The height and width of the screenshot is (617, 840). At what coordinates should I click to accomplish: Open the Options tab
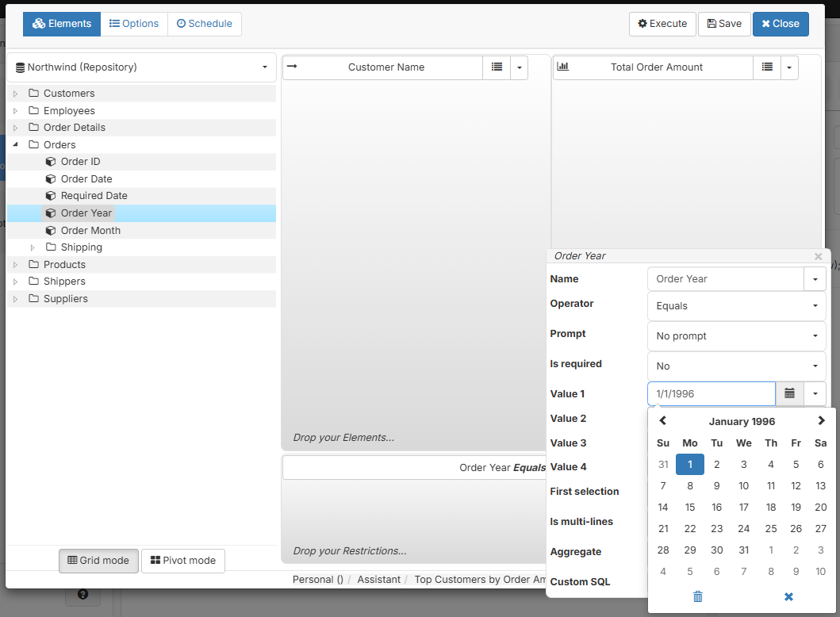(134, 24)
